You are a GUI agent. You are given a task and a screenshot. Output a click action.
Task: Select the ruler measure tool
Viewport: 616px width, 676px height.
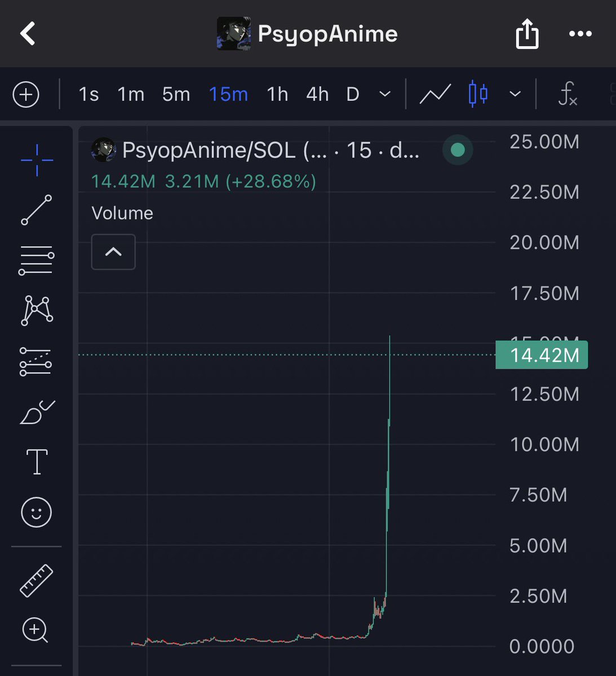point(37,580)
